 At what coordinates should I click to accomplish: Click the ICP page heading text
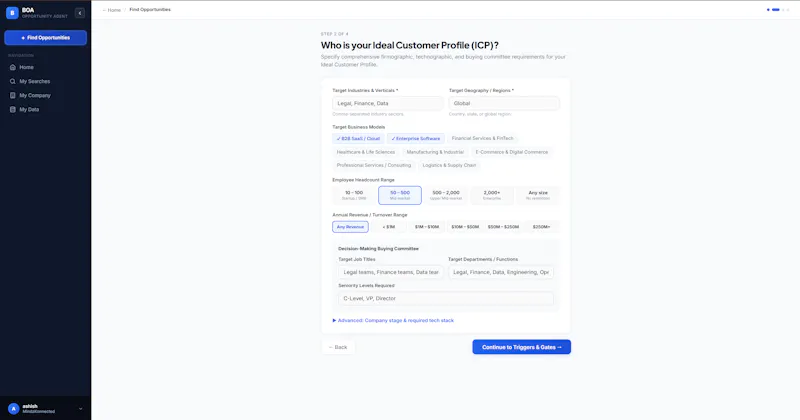410,45
